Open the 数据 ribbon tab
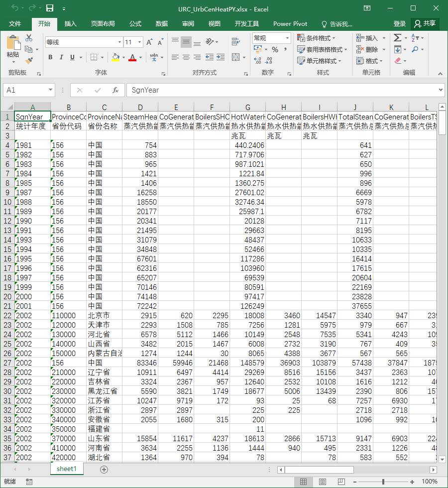The width and height of the screenshot is (448, 488). pos(161,24)
